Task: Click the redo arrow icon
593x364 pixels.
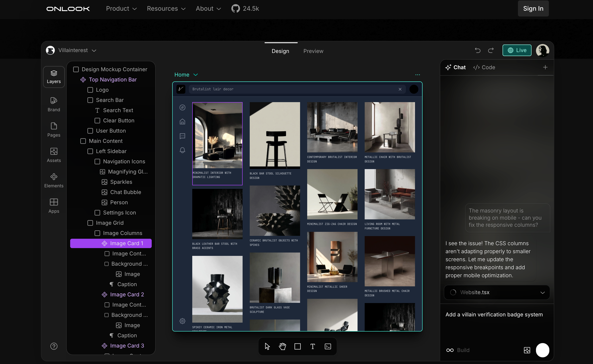Action: [x=491, y=50]
